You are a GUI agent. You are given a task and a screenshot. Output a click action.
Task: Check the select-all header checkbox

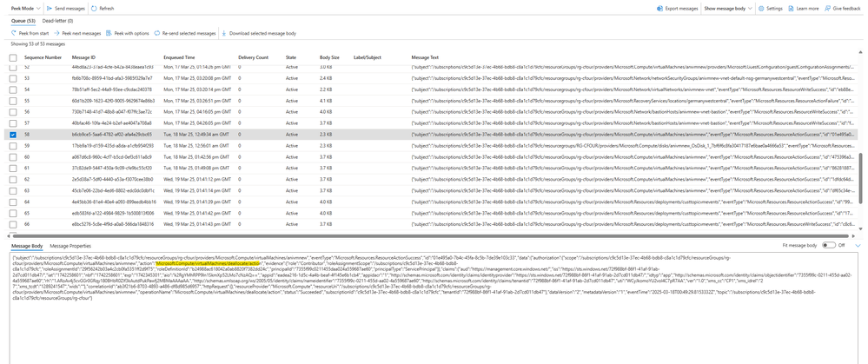pos(13,57)
